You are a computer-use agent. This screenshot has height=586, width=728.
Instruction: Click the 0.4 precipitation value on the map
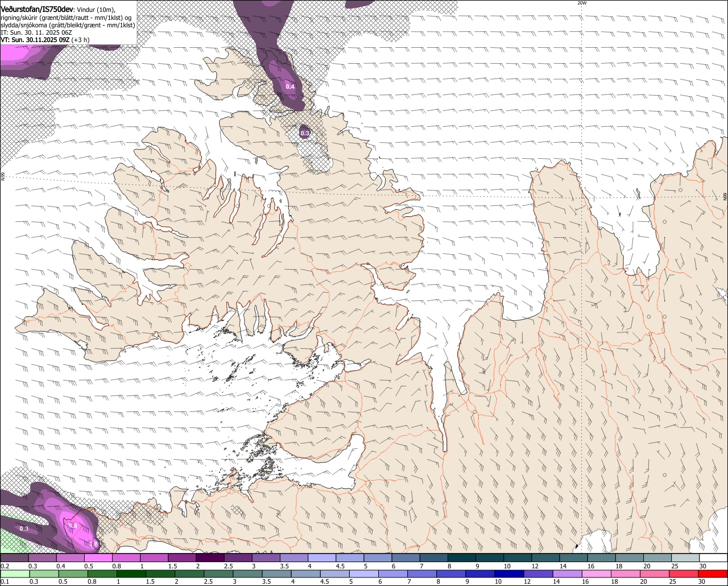290,86
